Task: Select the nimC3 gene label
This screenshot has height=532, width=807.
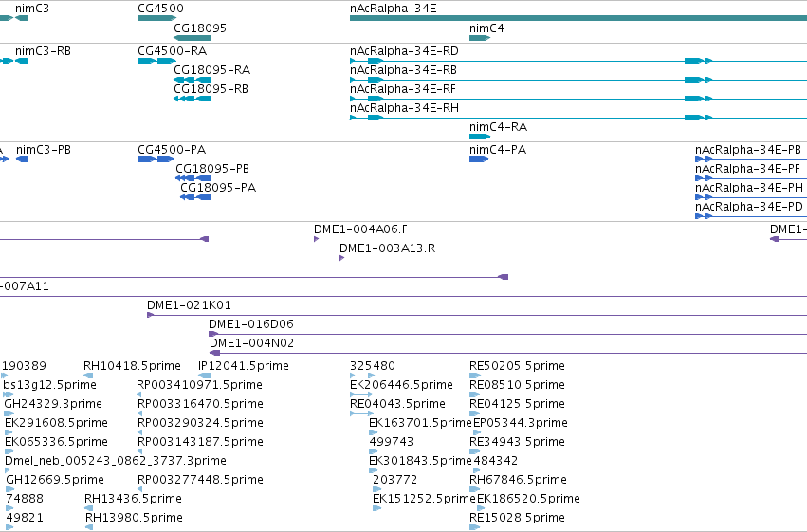Action: point(32,9)
